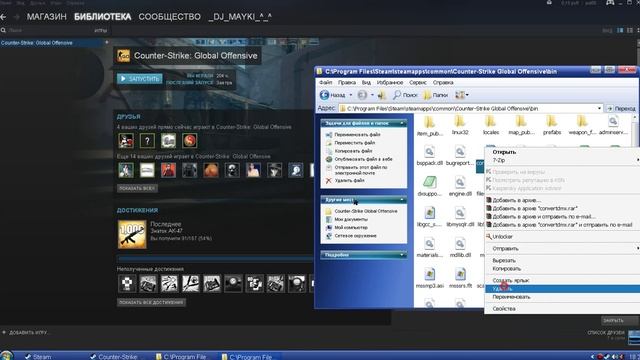Expand the Details panel in Explorer sidebar
The width and height of the screenshot is (640, 360).
pos(402,255)
